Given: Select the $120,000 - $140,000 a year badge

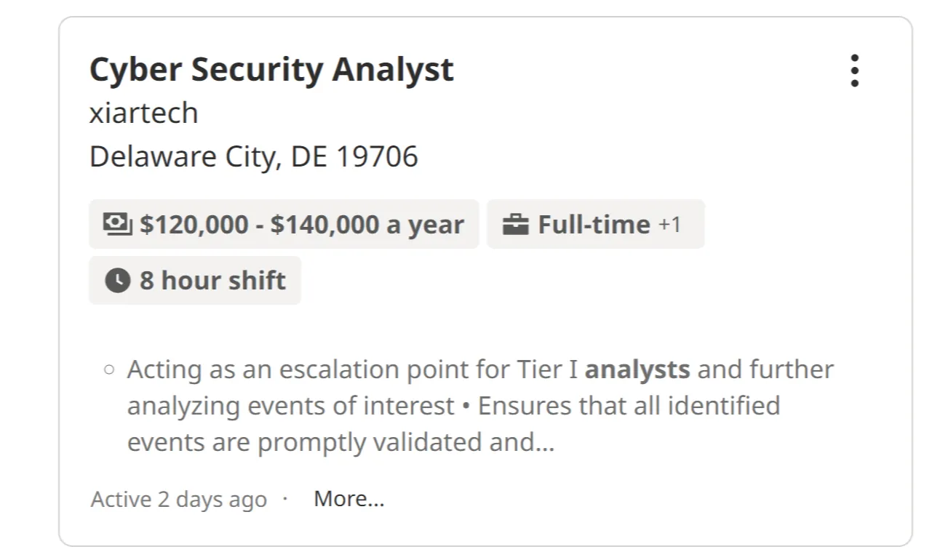Looking at the screenshot, I should [x=301, y=224].
